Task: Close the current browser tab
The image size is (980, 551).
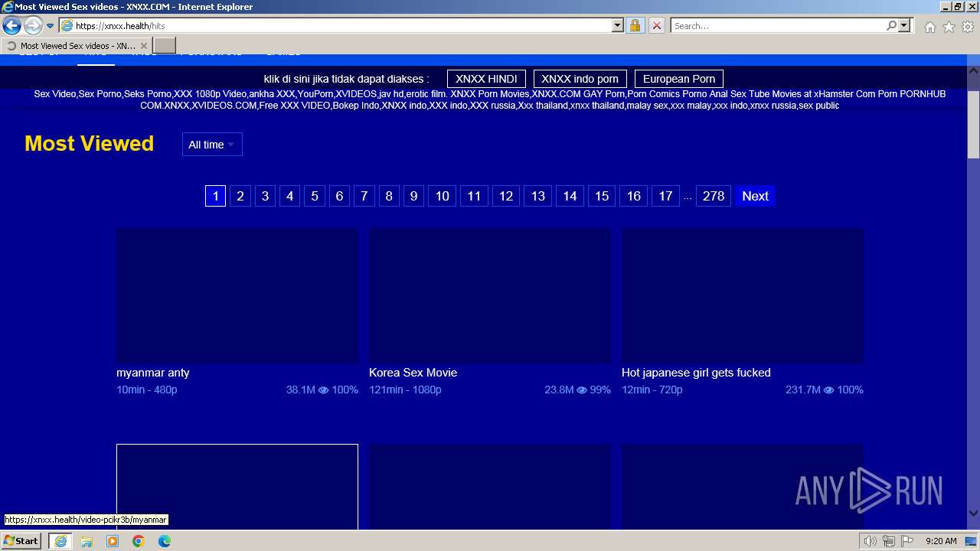Action: point(143,46)
